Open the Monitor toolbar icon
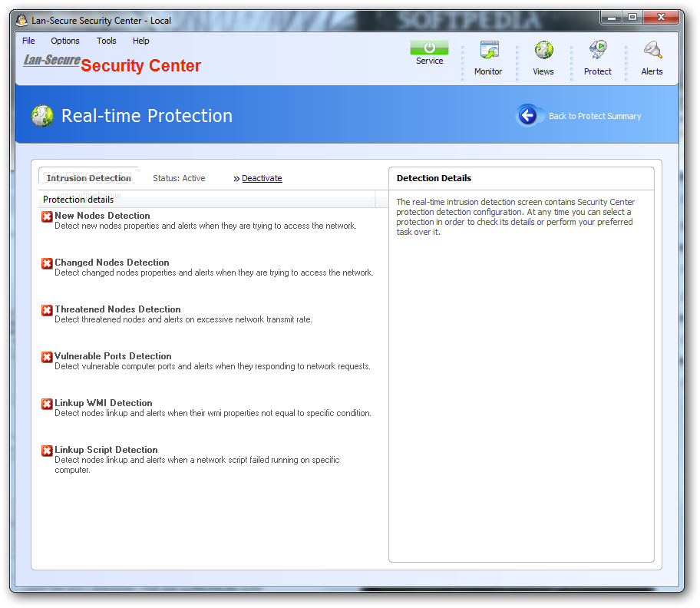The height and width of the screenshot is (608, 700). click(489, 51)
